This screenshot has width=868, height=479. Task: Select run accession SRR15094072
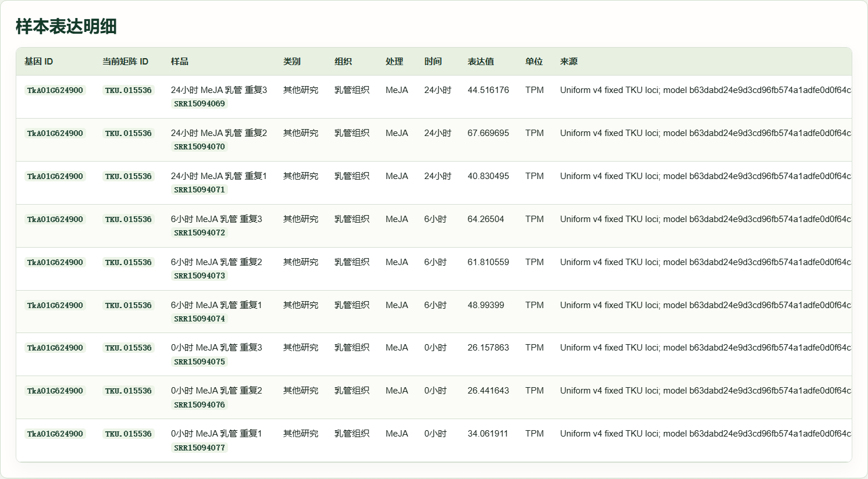[200, 233]
